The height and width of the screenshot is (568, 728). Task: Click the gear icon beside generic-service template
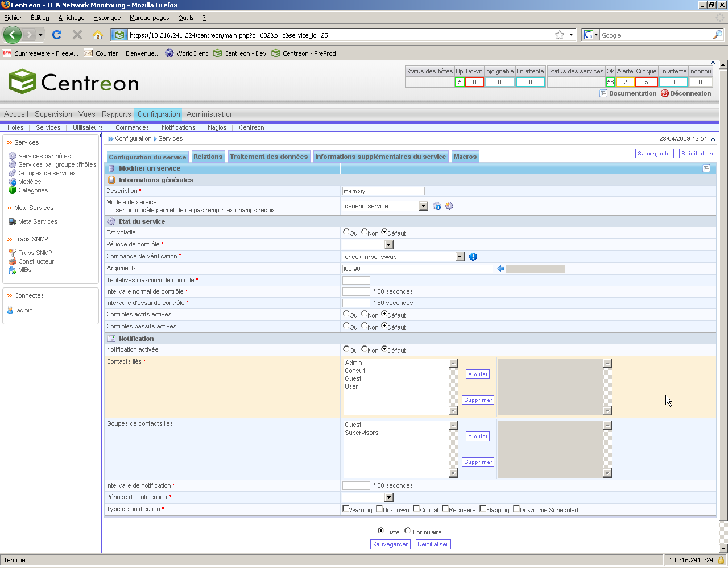click(x=449, y=206)
